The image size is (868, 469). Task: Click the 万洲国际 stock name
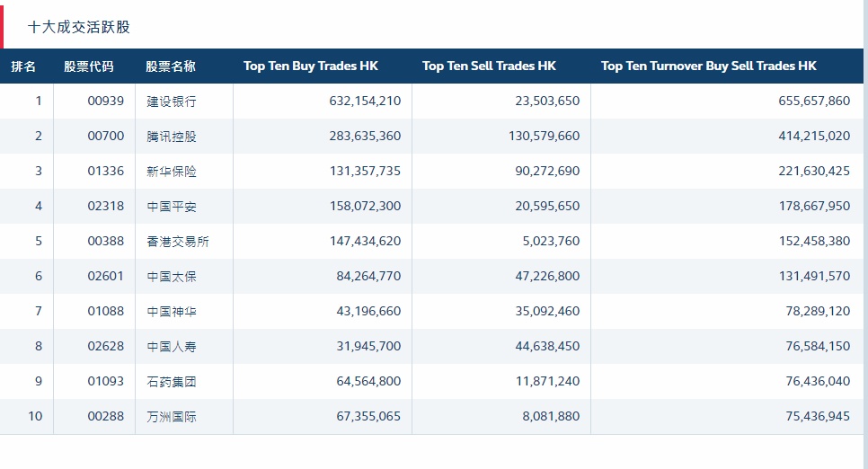pyautogui.click(x=172, y=417)
